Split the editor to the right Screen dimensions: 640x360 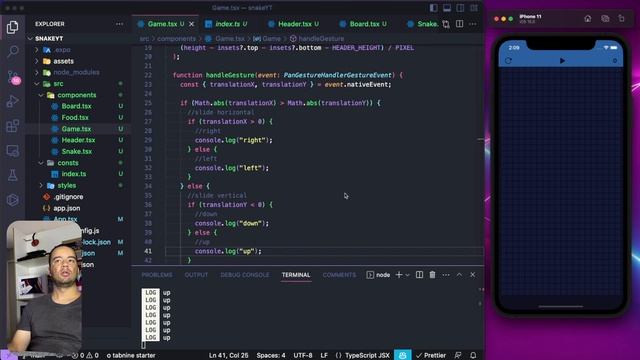pyautogui.click(x=460, y=24)
